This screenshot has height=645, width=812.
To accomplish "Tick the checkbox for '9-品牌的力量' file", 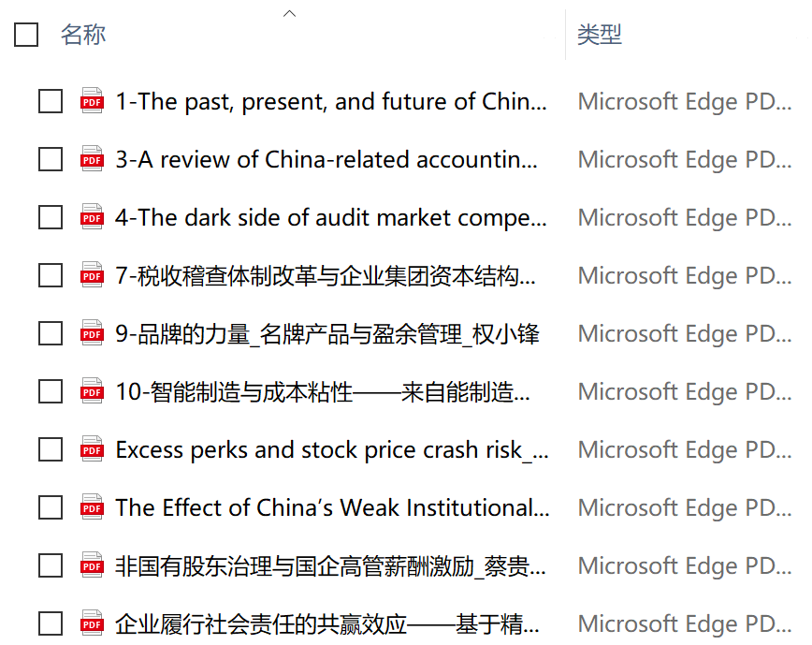I will pyautogui.click(x=51, y=333).
